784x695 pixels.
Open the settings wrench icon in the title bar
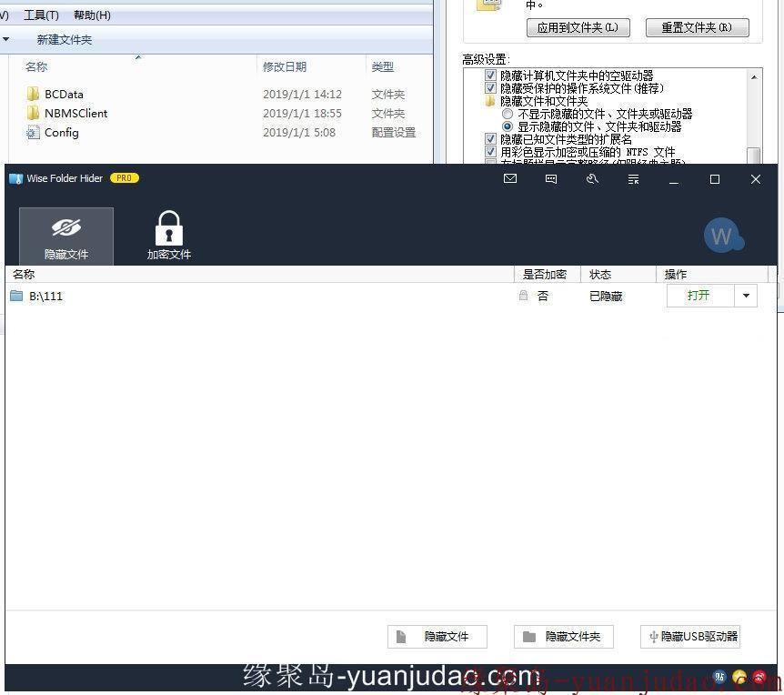click(x=592, y=179)
